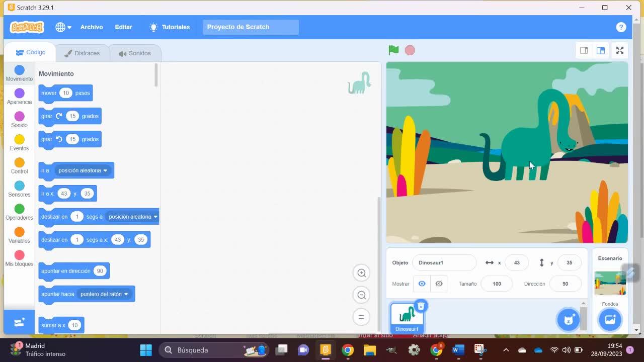Edit the Dirección field
Viewport: 644px width, 362px height.
click(x=566, y=284)
